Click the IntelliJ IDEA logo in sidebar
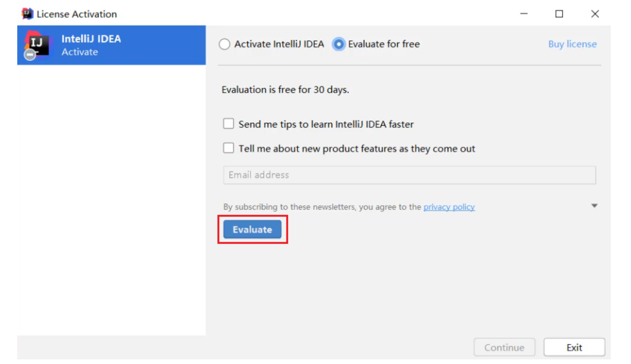 (x=39, y=43)
